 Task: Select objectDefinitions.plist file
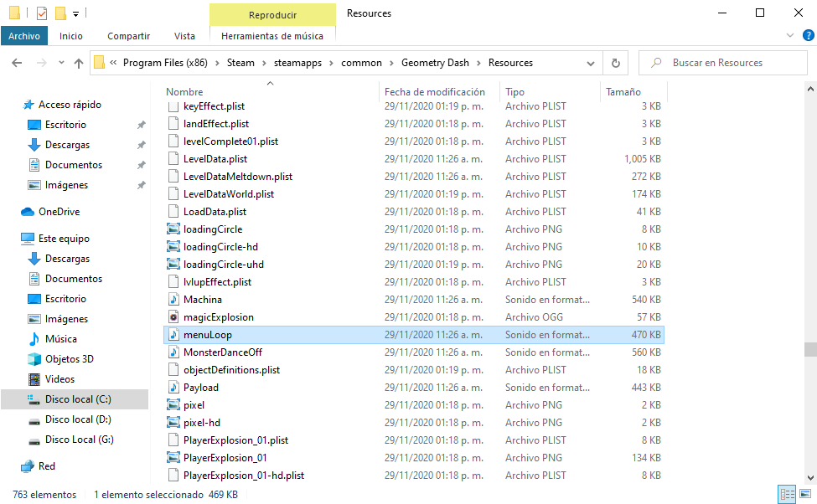coord(414,370)
